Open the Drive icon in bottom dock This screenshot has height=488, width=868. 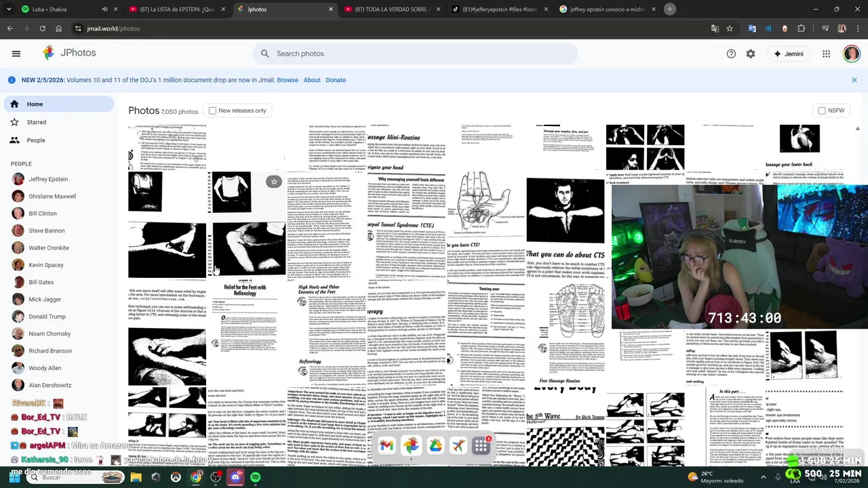point(435,445)
